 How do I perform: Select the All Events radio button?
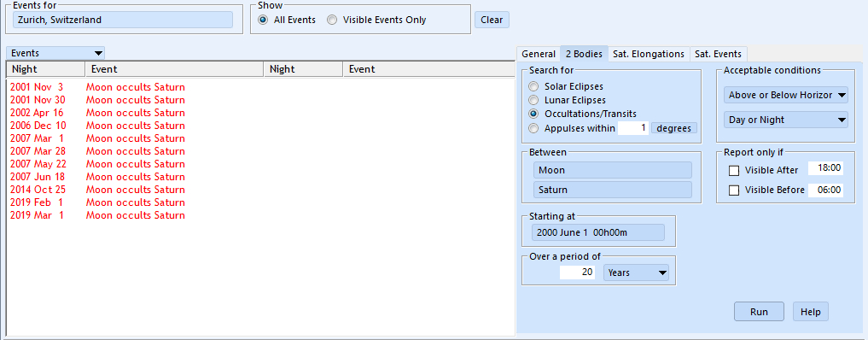click(x=263, y=20)
